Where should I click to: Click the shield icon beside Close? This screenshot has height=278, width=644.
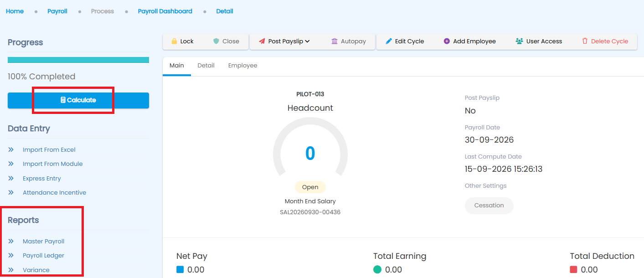tap(216, 41)
